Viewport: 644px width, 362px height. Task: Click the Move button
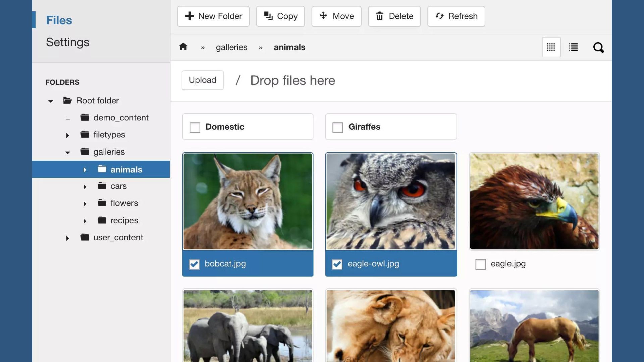pyautogui.click(x=336, y=16)
